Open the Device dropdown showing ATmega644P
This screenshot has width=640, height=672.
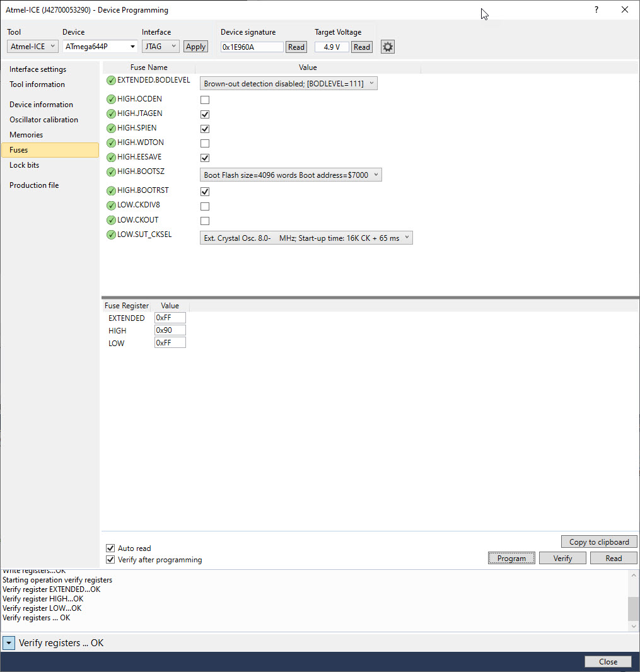click(x=100, y=46)
